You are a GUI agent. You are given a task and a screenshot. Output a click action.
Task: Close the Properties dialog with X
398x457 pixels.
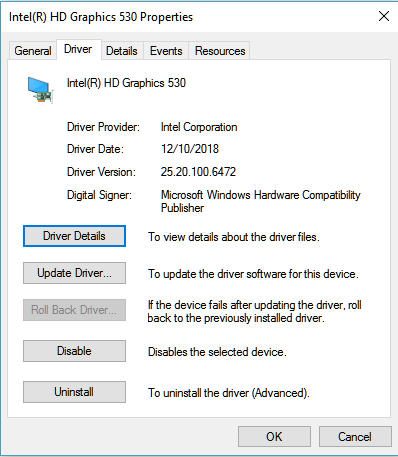coord(384,16)
